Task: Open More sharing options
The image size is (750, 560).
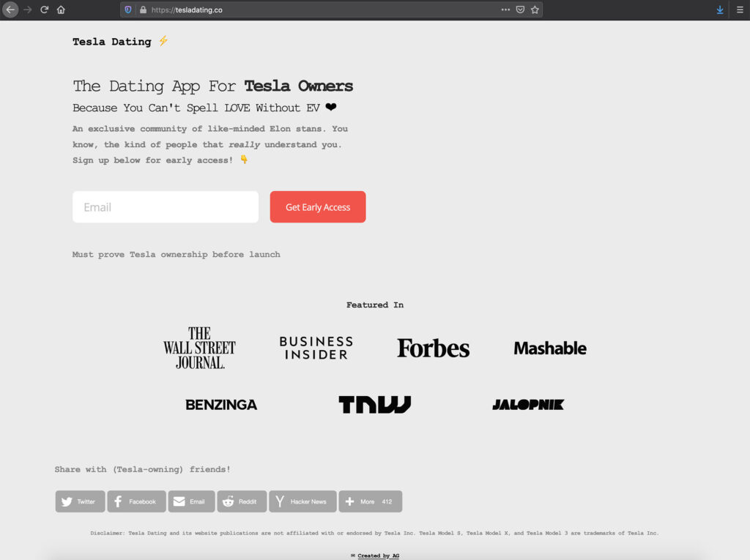Action: click(371, 501)
